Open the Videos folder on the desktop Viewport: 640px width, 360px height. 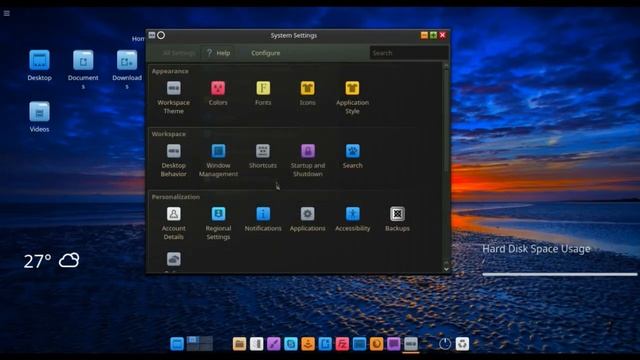tap(39, 117)
